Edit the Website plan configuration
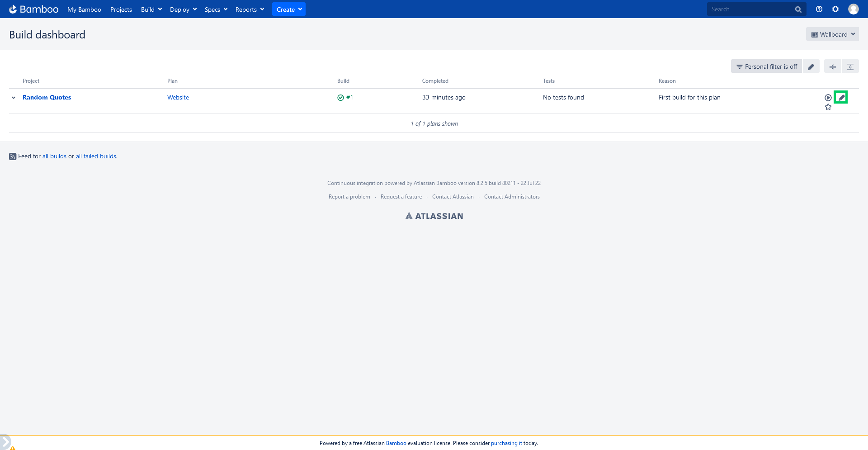 click(841, 97)
